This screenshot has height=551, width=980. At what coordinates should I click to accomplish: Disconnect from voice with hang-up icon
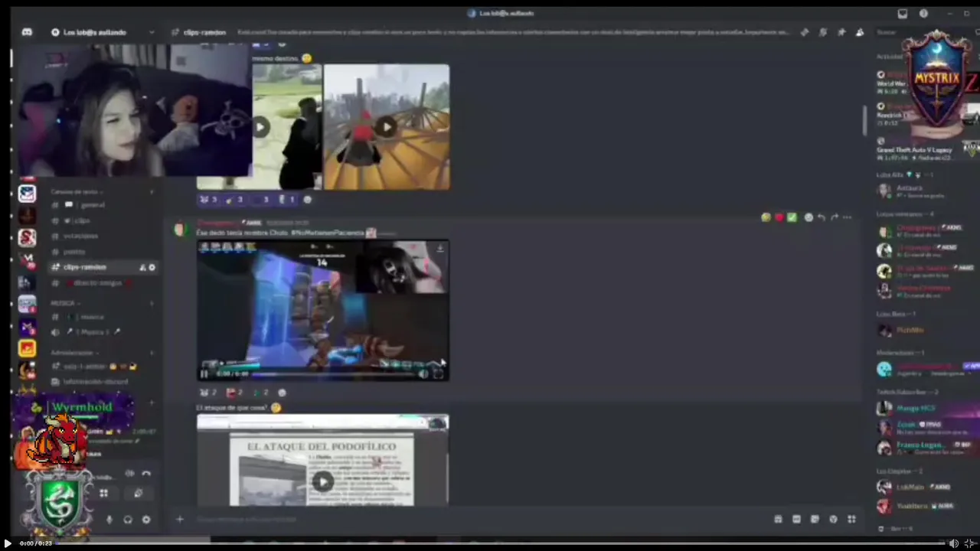146,474
